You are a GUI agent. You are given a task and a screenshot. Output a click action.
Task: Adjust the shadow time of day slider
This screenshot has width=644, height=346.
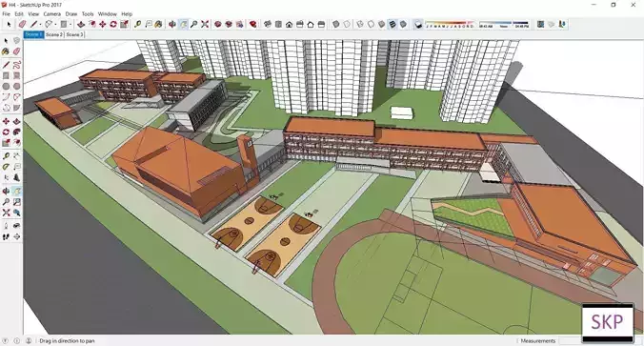pos(504,24)
